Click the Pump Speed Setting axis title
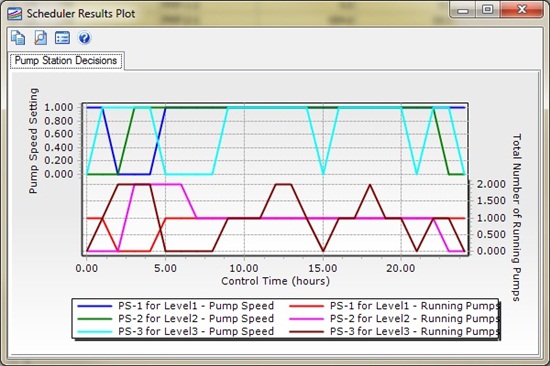 click(33, 141)
